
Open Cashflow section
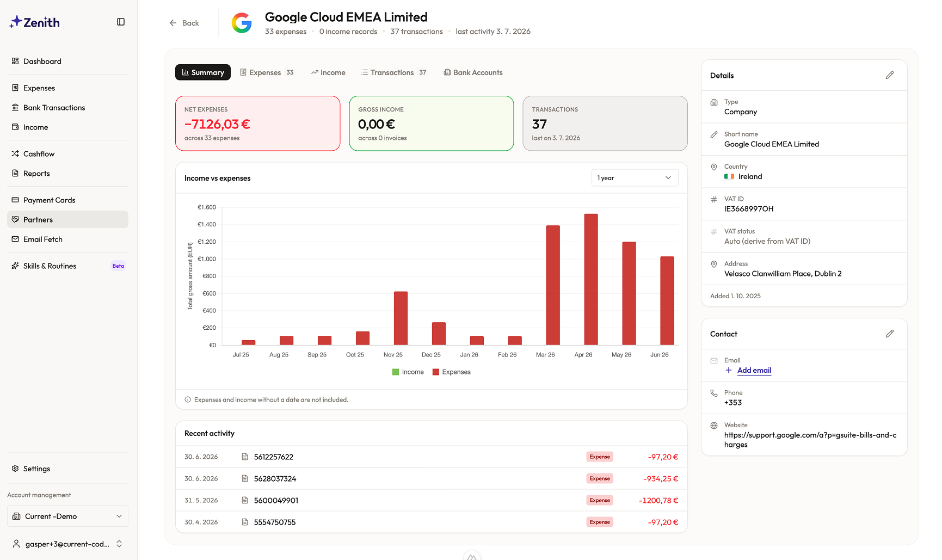(68, 154)
